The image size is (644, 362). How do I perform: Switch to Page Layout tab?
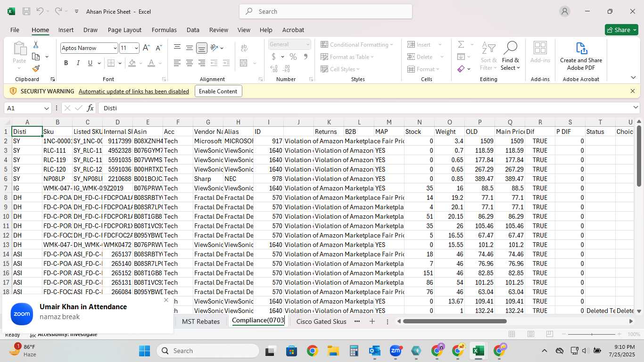coord(124,30)
